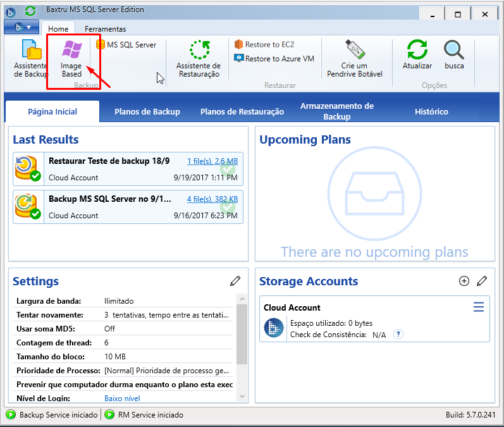Click the Tentar novamente setting row
The width and height of the screenshot is (504, 427).
click(x=123, y=315)
